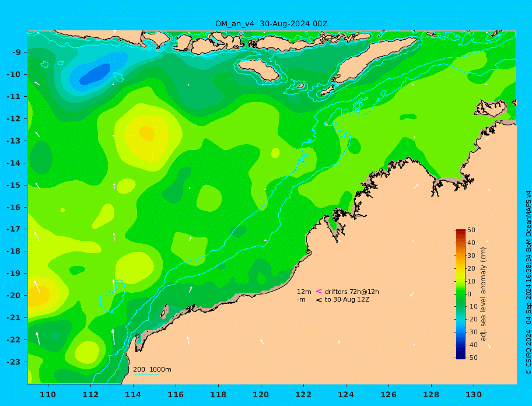Click longitude label 114
This screenshot has width=532, height=406.
coord(133,395)
